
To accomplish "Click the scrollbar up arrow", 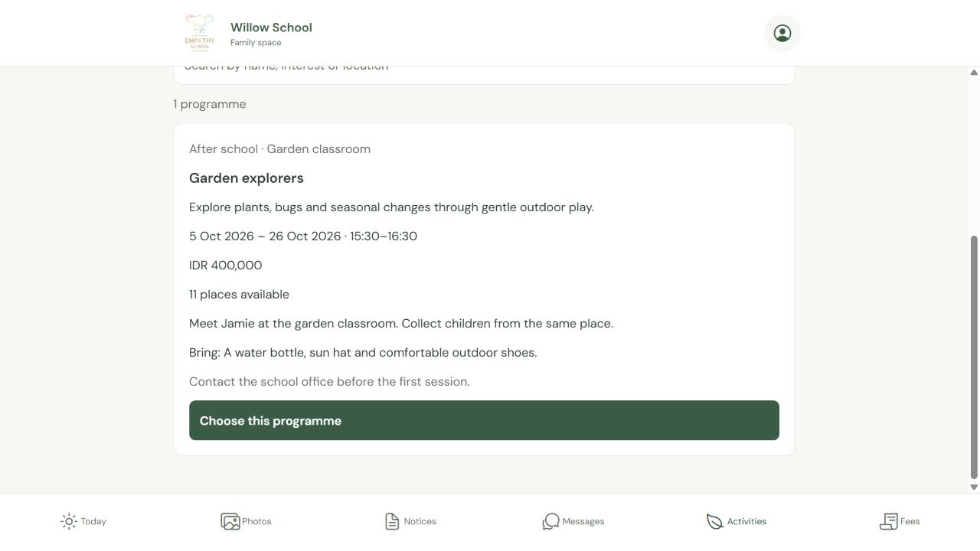I will 974,73.
